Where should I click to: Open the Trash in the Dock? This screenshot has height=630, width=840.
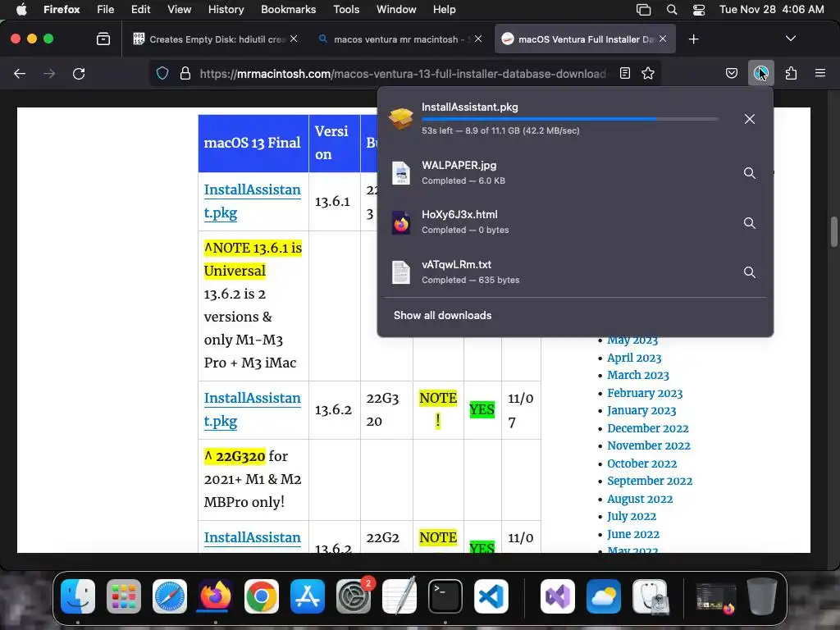point(762,596)
